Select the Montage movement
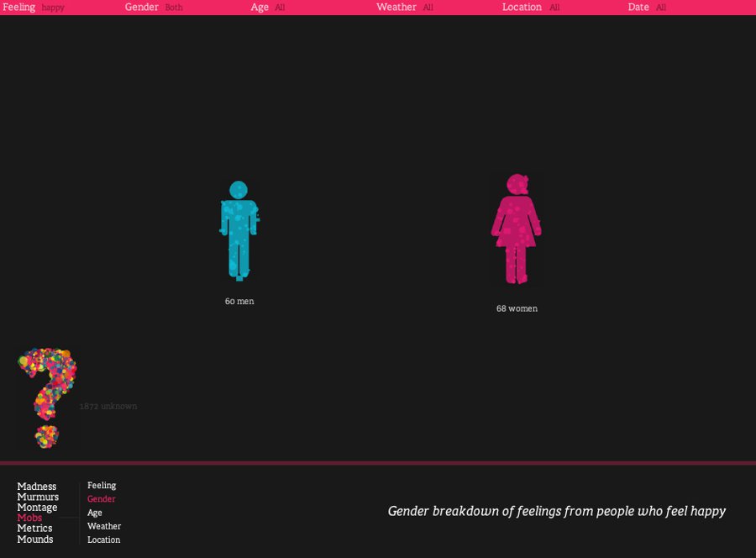Image resolution: width=756 pixels, height=558 pixels. 37,508
